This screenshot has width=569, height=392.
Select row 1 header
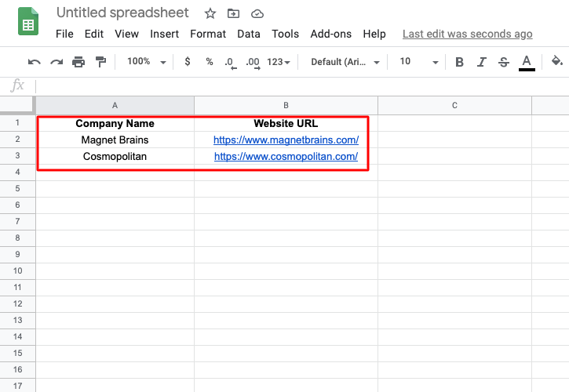(x=17, y=123)
